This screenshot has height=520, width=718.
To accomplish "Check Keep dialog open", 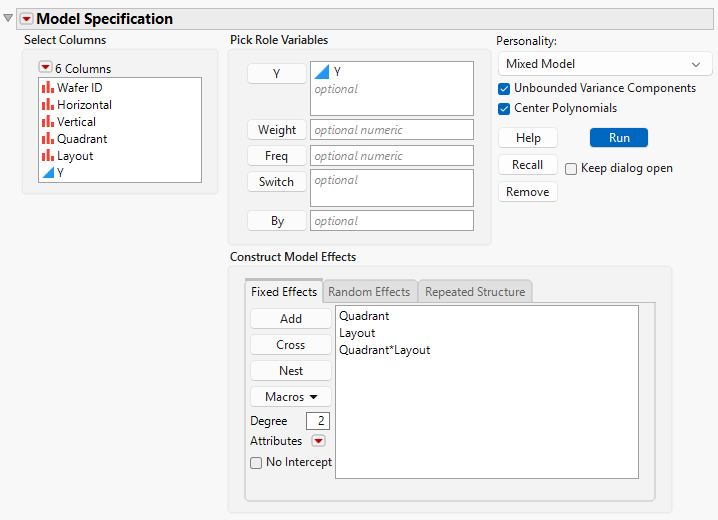I will [571, 169].
